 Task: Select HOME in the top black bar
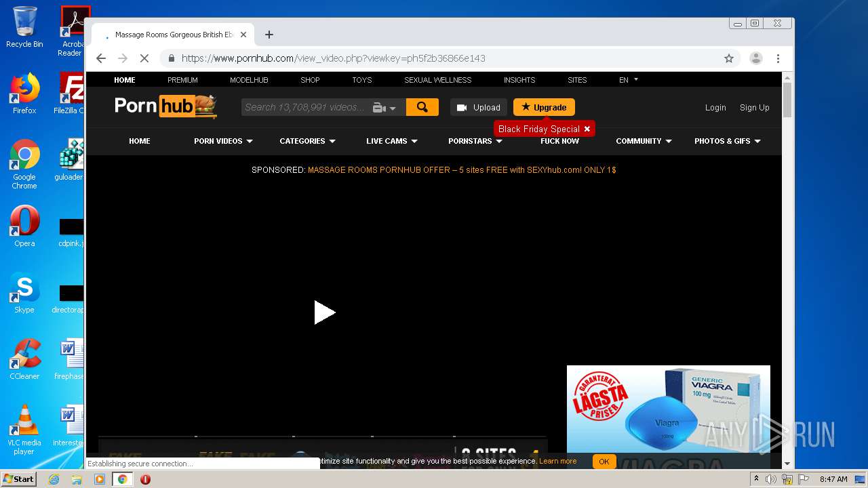tap(125, 80)
